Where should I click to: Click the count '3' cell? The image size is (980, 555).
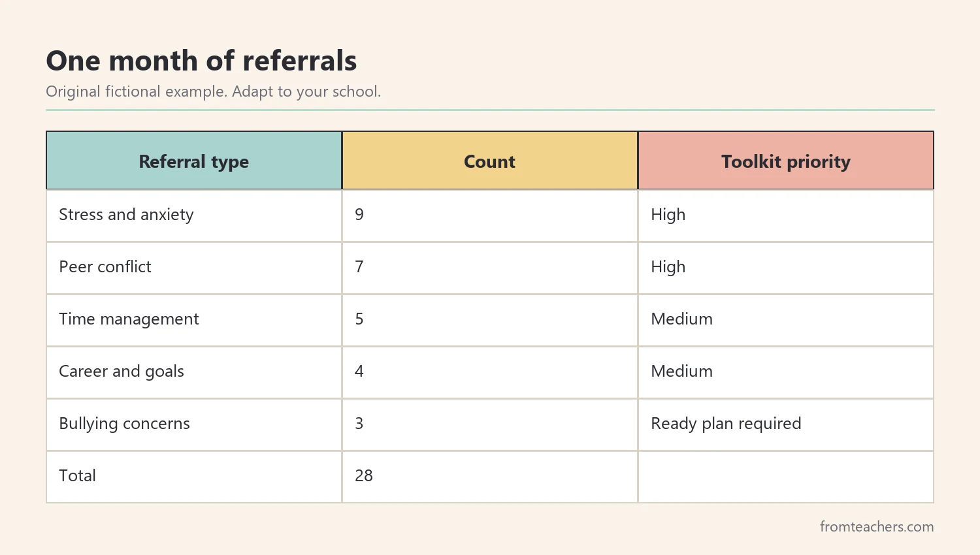(x=490, y=424)
